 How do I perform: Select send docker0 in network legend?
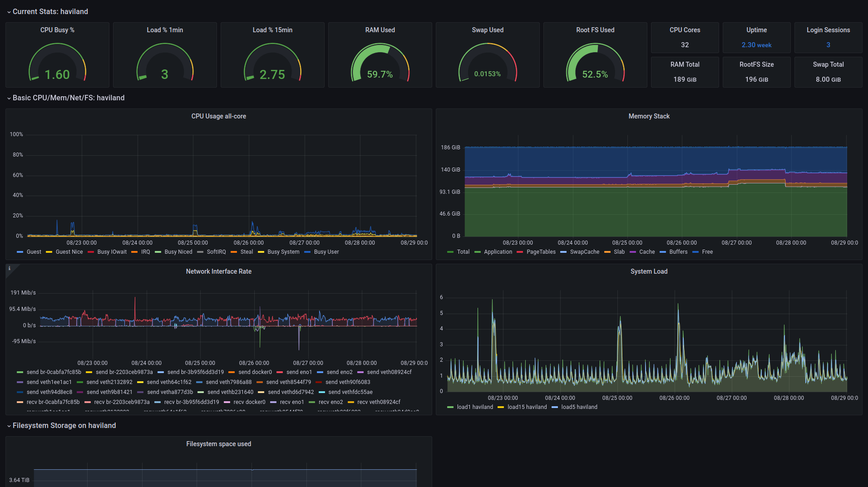[255, 372]
